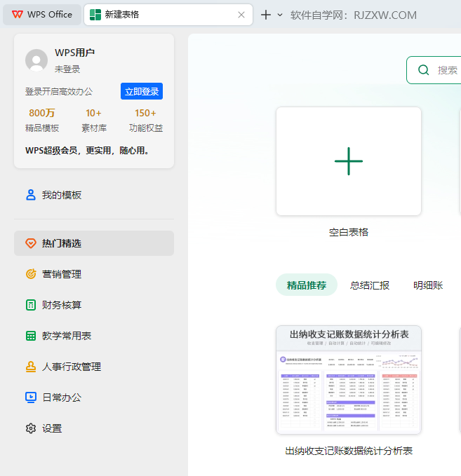Expand the new-tab dropdown arrow
Screen dimensions: 461x476
280,15
